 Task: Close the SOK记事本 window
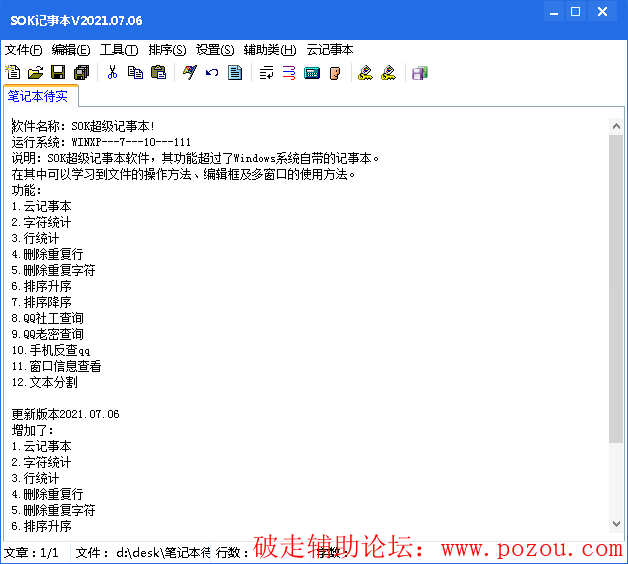602,12
